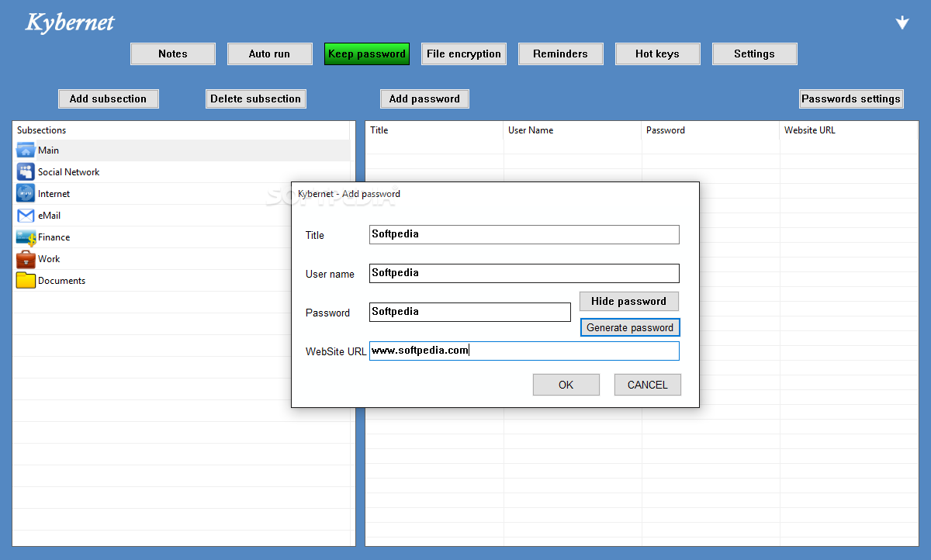
Task: Click the Password input field
Action: pos(470,312)
